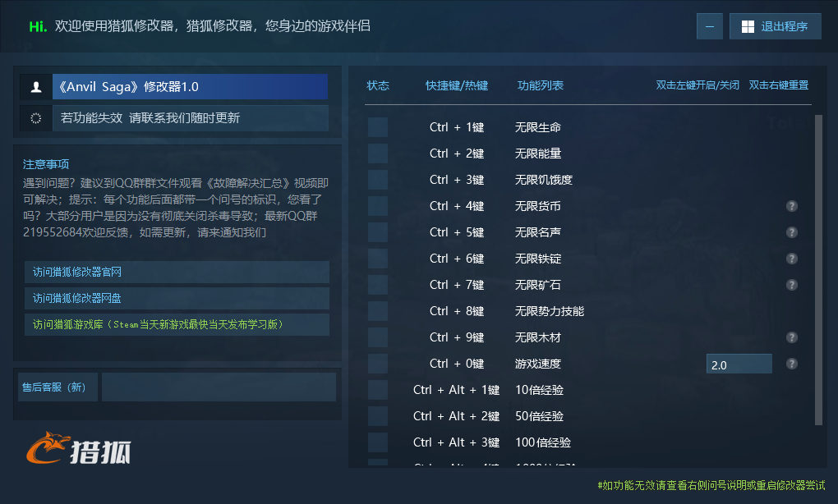
Task: Enable the 游戏速度 status checkbox
Action: point(378,364)
